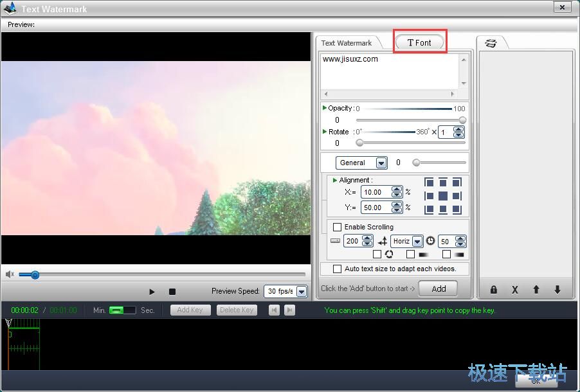Stop the preview playback

(172, 292)
